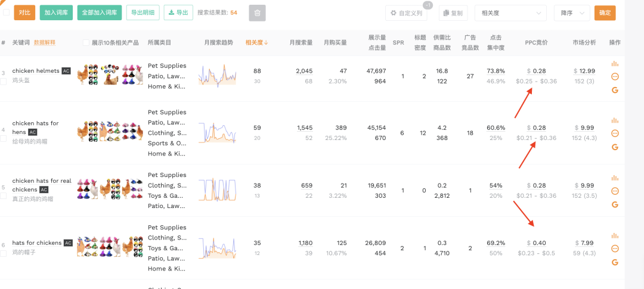Click the 全部加入词库 button
Screen dimensions: 644x289
100,13
